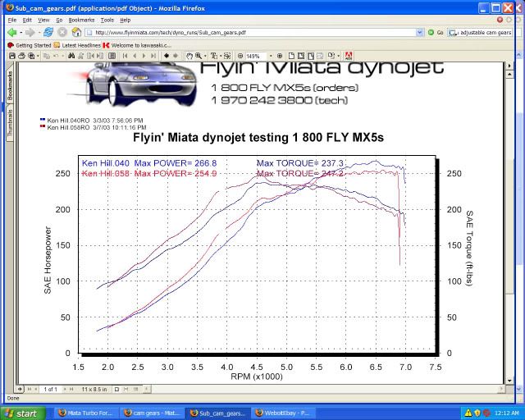Screen dimensions: 525x420
Task: Open Welcome to kawasaki bookmark
Action: click(137, 45)
